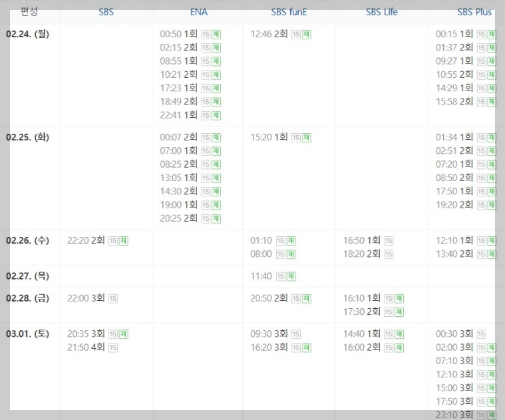Click the 15 rating icon beside SBS Life 18:20 2회
This screenshot has width=505, height=420.
(389, 254)
